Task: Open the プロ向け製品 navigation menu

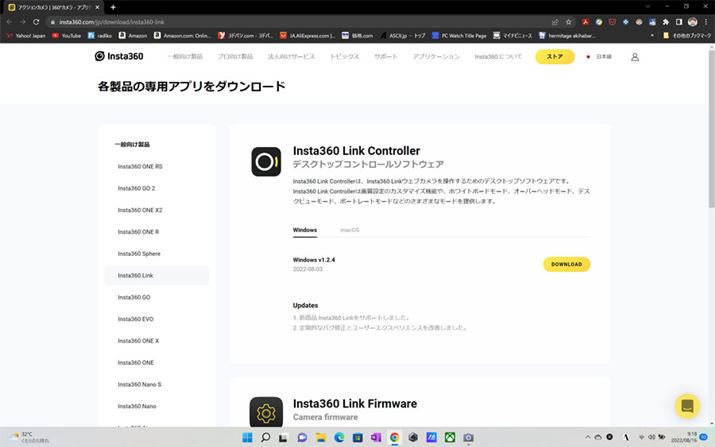Action: pyautogui.click(x=235, y=57)
